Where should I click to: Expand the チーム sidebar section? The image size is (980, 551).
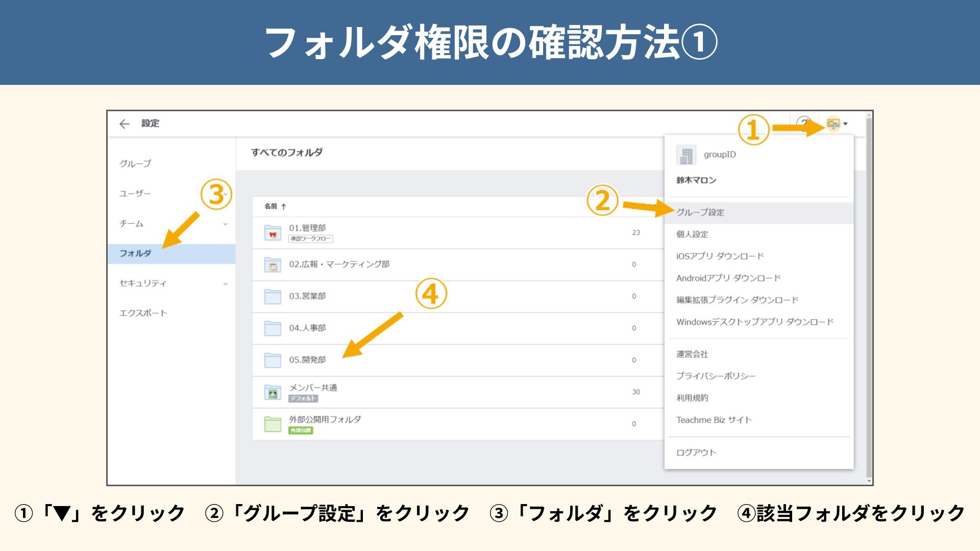pos(225,224)
